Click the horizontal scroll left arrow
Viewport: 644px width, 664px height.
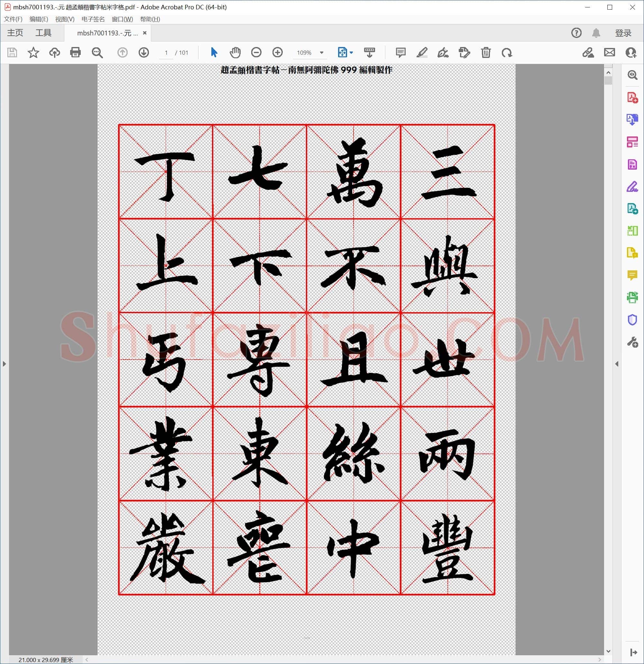(87, 659)
